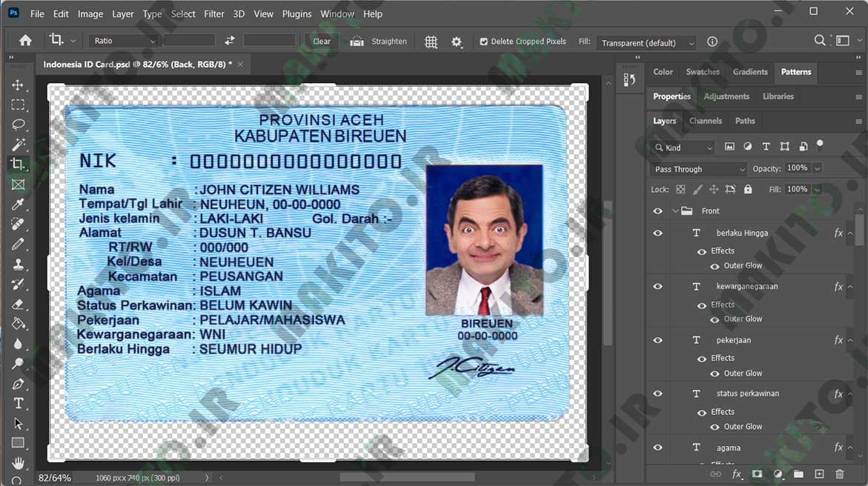868x486 pixels.
Task: Select the Eraser tool
Action: pyautogui.click(x=18, y=304)
